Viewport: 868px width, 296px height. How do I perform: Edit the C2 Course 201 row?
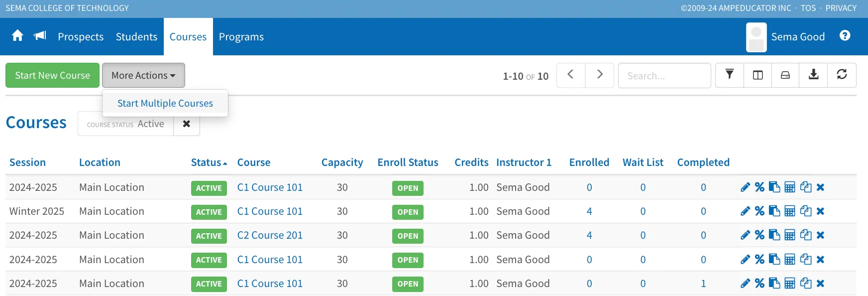[745, 235]
